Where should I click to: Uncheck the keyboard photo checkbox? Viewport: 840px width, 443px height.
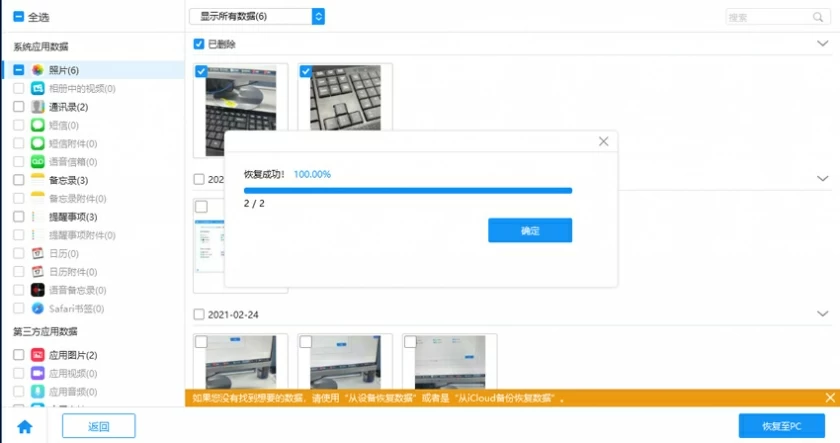(x=306, y=71)
